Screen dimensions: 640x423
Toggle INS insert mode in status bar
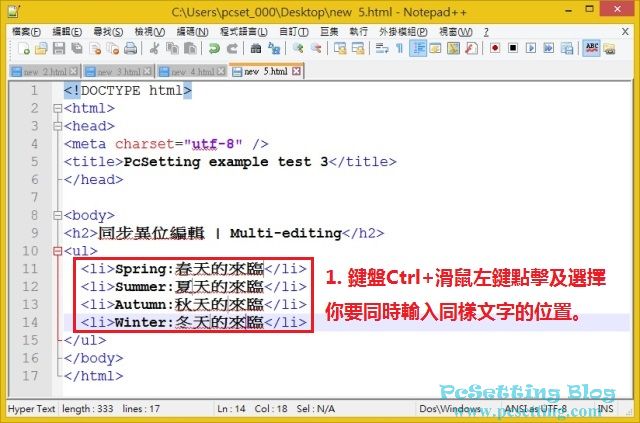point(604,409)
